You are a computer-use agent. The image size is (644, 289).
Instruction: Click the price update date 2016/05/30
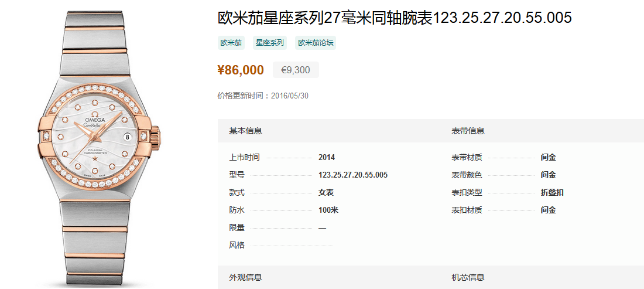point(290,96)
